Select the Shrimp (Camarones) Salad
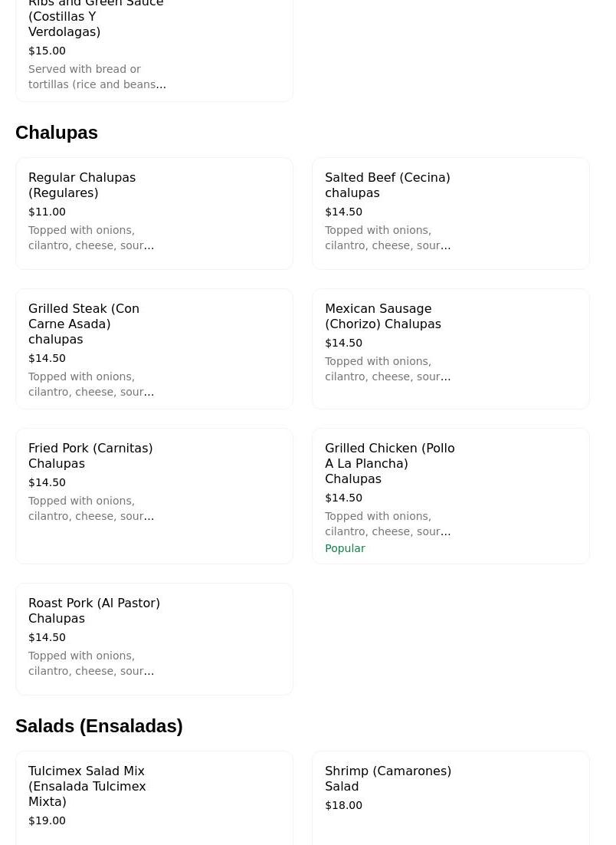 click(388, 778)
